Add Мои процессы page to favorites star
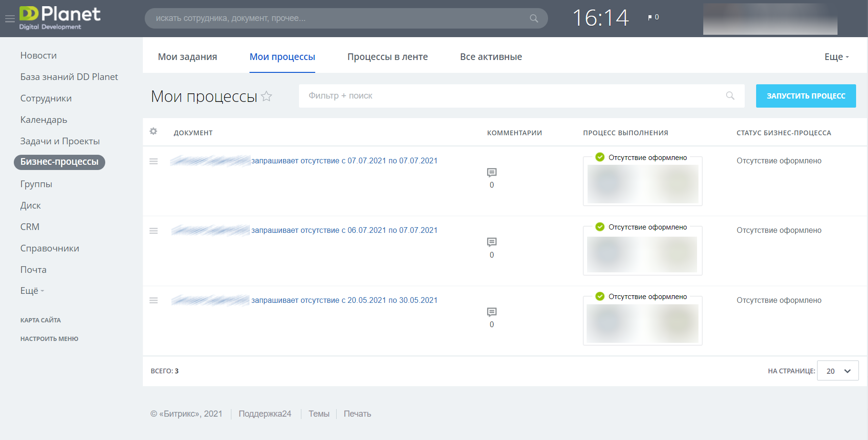 coord(267,96)
